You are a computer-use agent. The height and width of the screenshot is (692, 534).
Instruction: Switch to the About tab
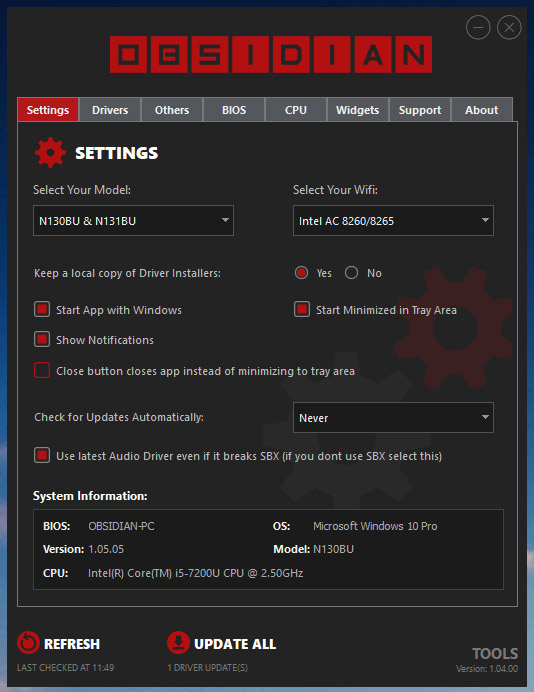click(x=481, y=110)
